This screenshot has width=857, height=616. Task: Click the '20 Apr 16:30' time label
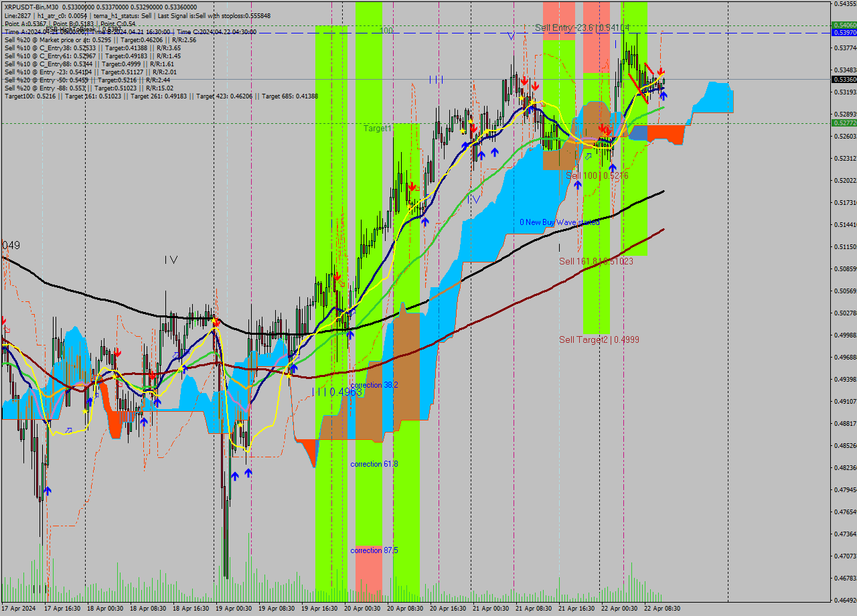coord(448,609)
